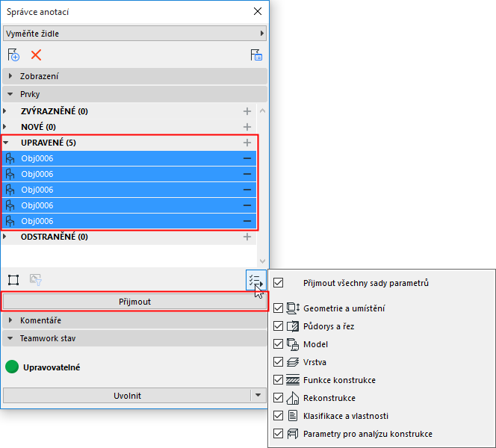Click plus icon on ZVÝRAZNĚNÉ row

247,111
